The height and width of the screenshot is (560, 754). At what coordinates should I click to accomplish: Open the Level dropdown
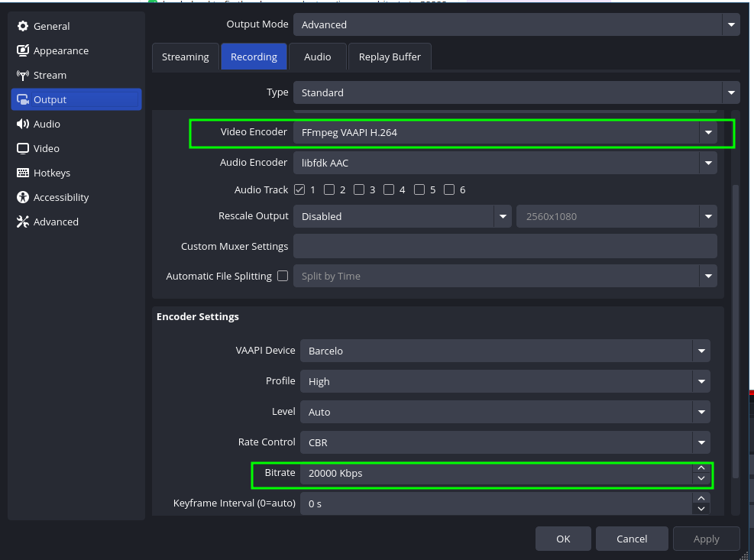tap(505, 412)
